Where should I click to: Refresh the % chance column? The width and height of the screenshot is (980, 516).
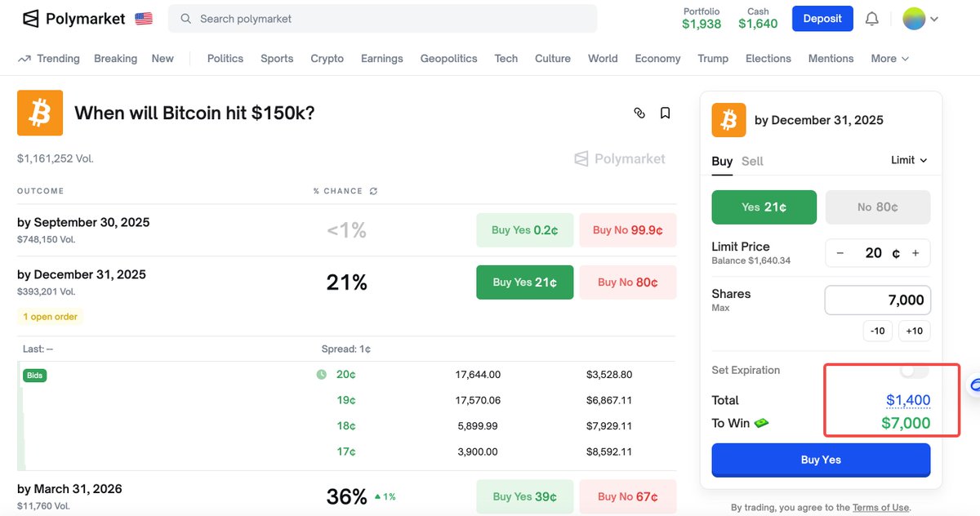coord(373,191)
